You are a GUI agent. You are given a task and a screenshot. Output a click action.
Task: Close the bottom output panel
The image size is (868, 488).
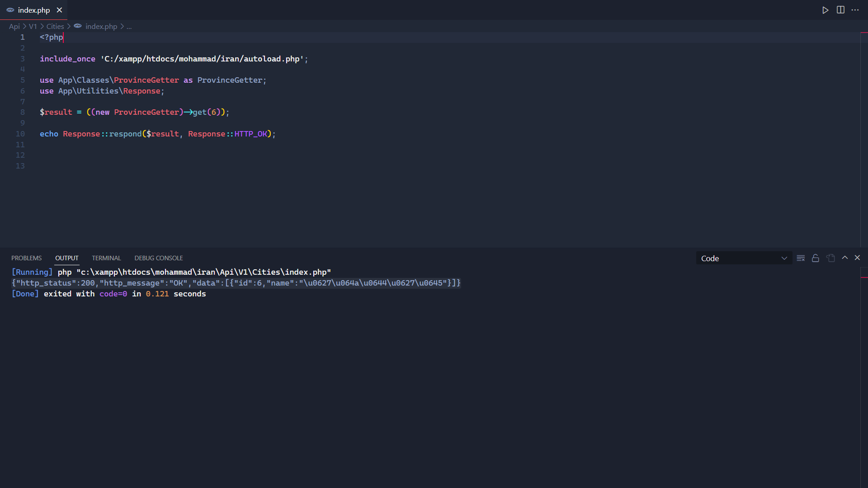pyautogui.click(x=857, y=258)
